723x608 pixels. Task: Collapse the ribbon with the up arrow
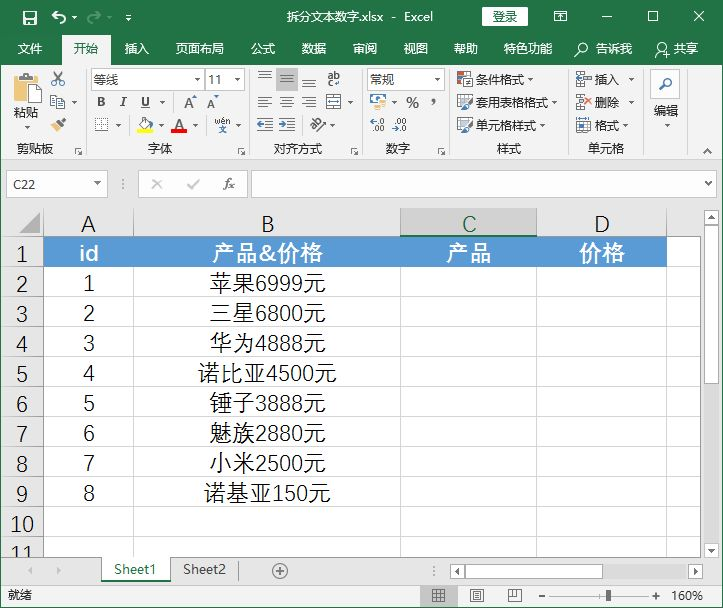(x=707, y=151)
